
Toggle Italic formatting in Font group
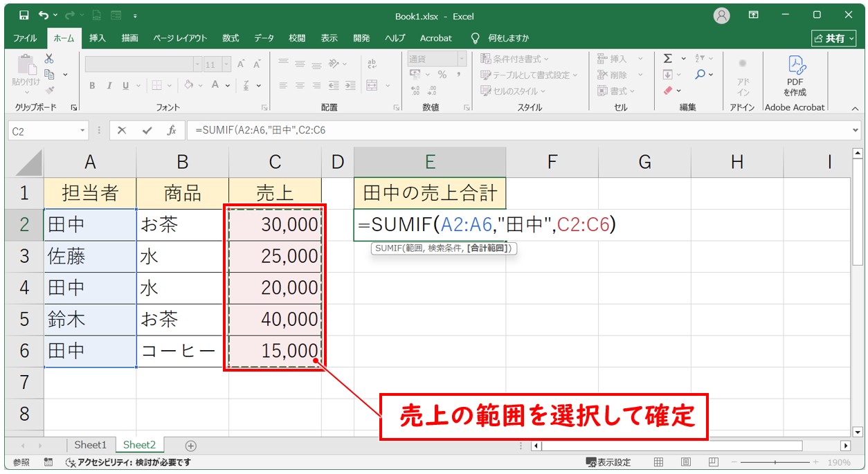coord(109,86)
